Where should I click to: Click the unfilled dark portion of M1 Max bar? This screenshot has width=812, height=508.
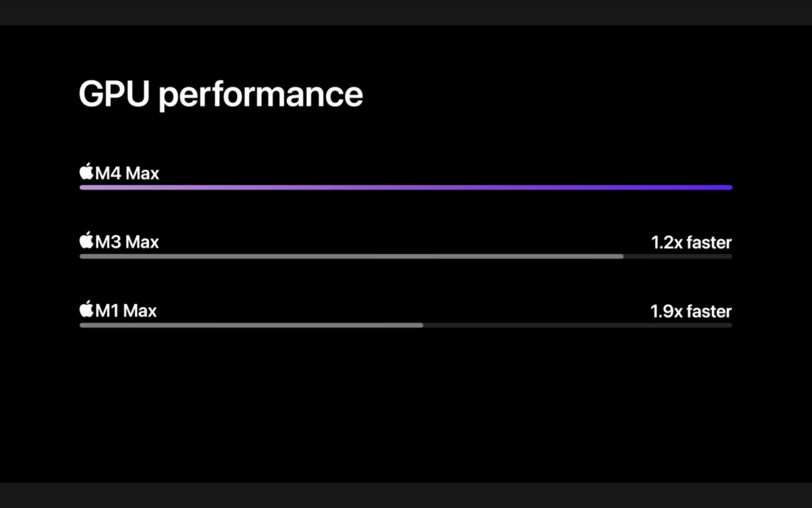click(577, 325)
